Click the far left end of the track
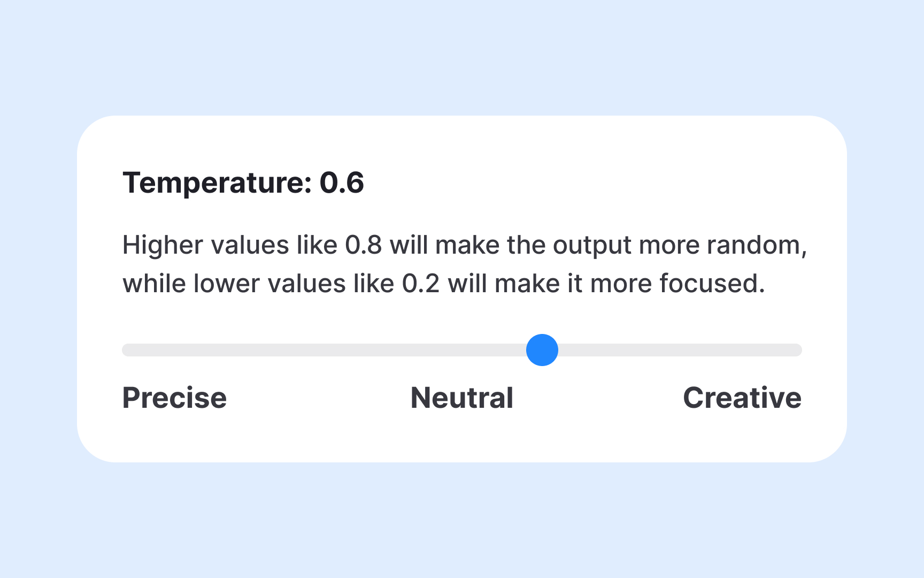The width and height of the screenshot is (924, 578). pos(128,349)
